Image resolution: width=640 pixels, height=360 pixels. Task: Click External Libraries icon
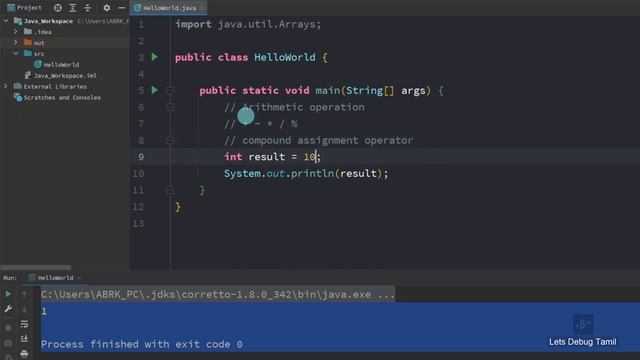point(18,86)
